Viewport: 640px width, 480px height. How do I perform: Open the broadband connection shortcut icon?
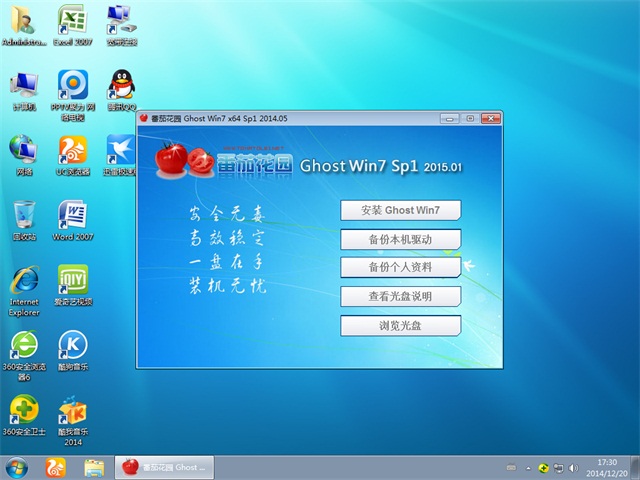tap(122, 20)
